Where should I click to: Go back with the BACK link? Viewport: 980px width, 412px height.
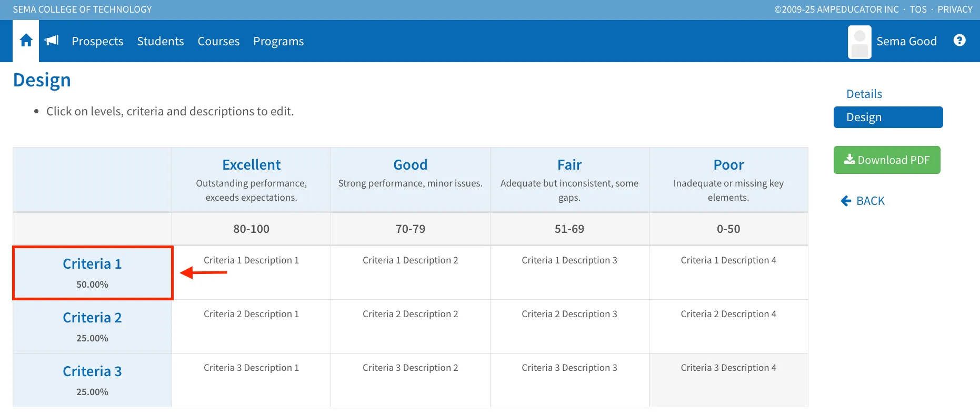click(863, 201)
